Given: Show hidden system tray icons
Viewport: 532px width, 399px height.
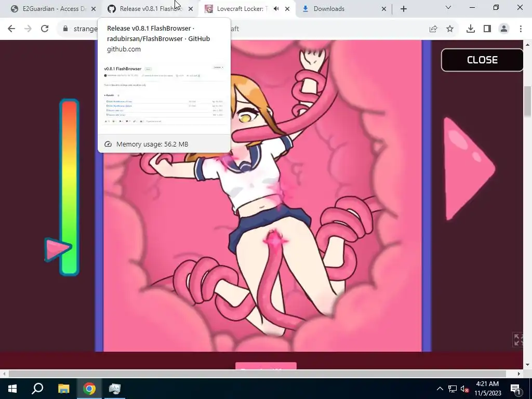Looking at the screenshot, I should 440,389.
